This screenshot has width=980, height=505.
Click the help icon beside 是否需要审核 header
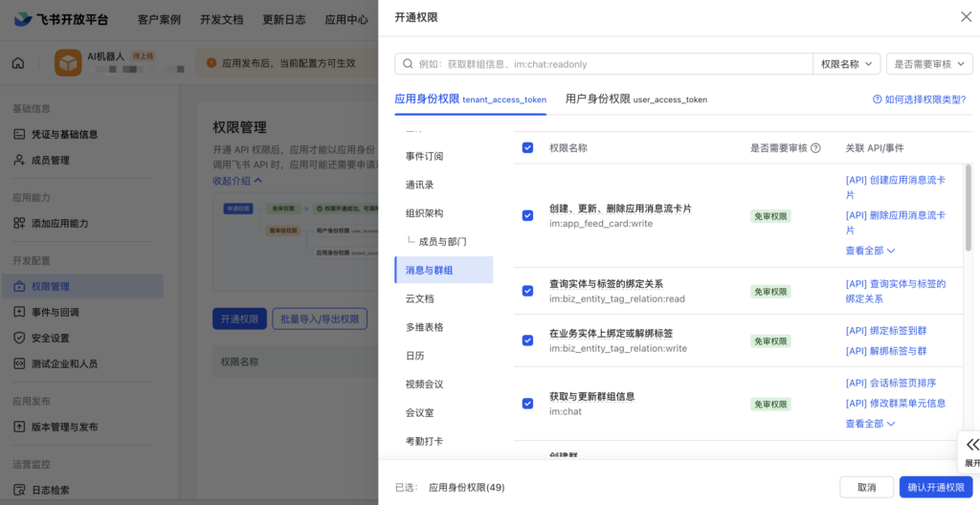pos(815,148)
